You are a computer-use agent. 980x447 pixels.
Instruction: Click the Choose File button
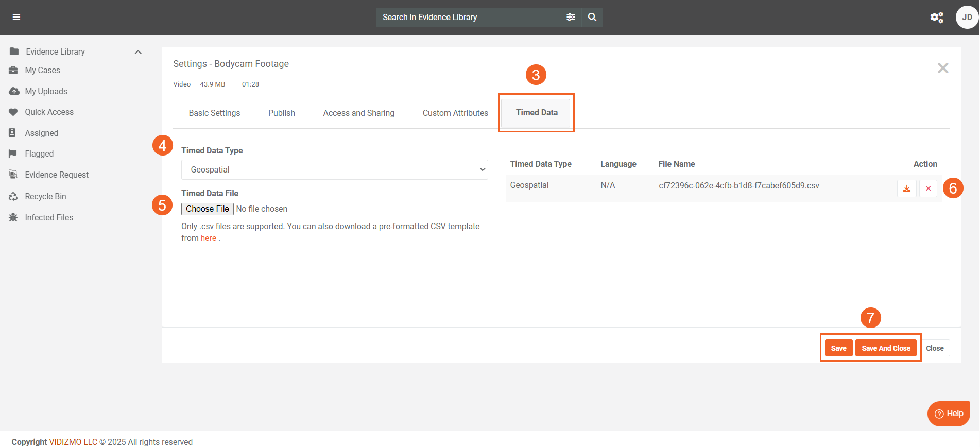click(207, 209)
